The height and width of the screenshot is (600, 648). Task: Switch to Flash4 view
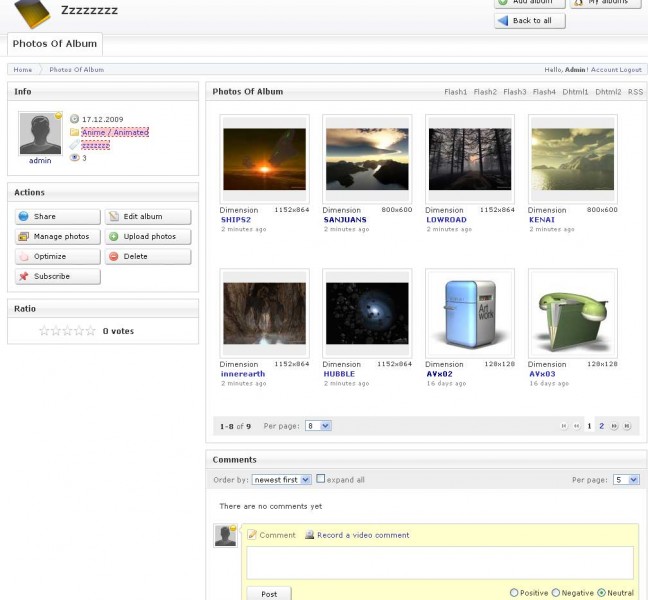(544, 92)
